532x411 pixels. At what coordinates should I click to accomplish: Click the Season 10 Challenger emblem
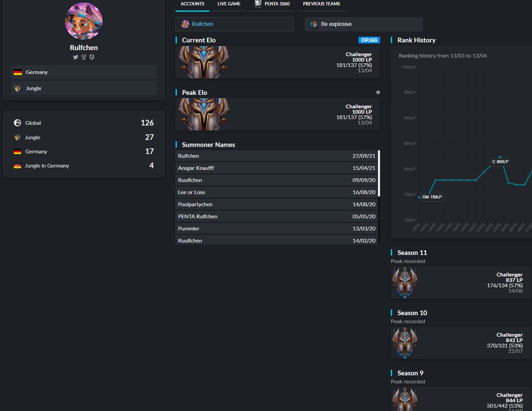(x=405, y=343)
